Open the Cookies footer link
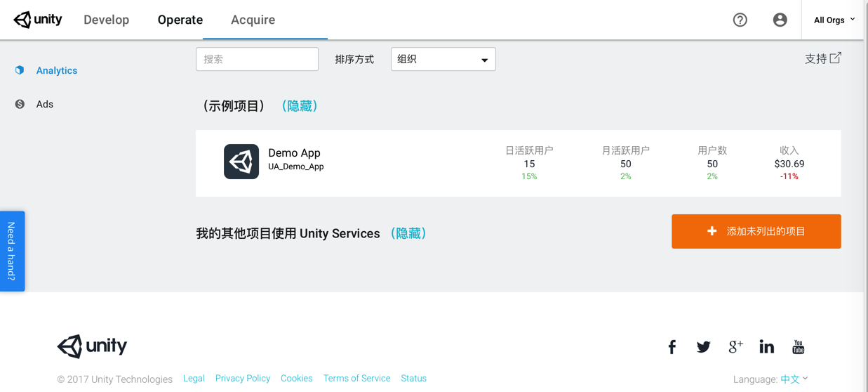The image size is (868, 392). pos(297,378)
